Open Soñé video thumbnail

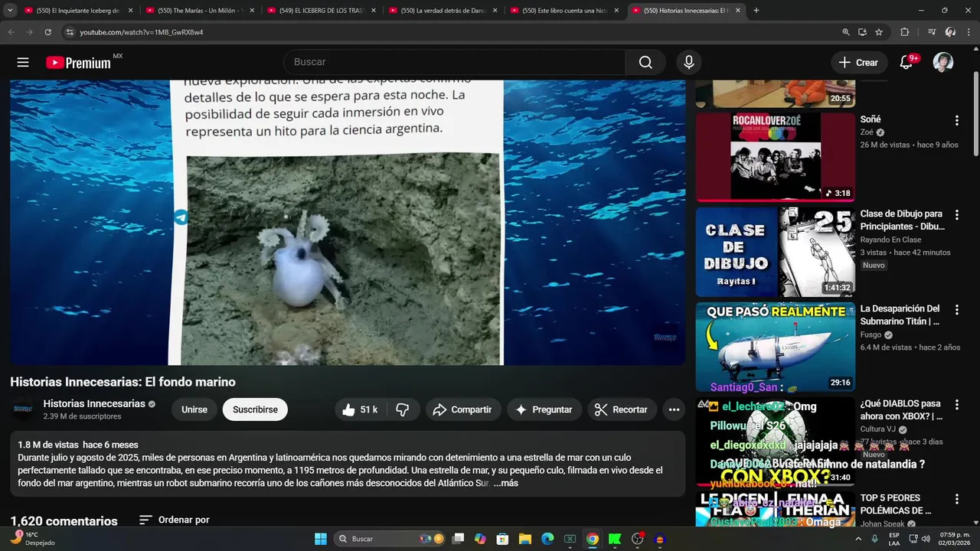[776, 157]
